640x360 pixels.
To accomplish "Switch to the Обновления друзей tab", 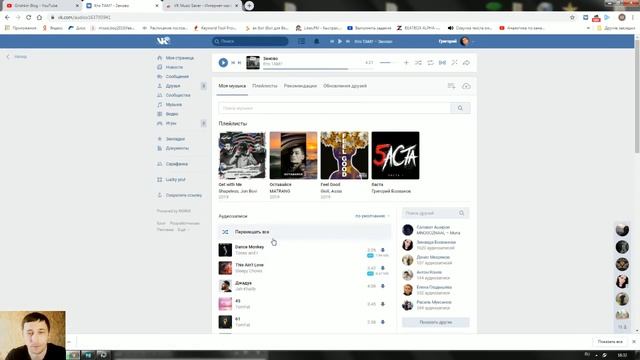I will 345,86.
